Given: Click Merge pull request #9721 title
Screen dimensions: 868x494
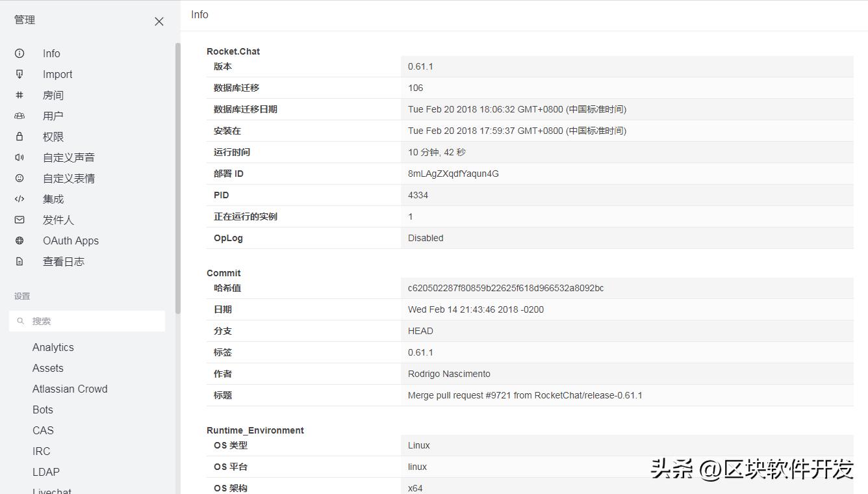Looking at the screenshot, I should click(525, 395).
